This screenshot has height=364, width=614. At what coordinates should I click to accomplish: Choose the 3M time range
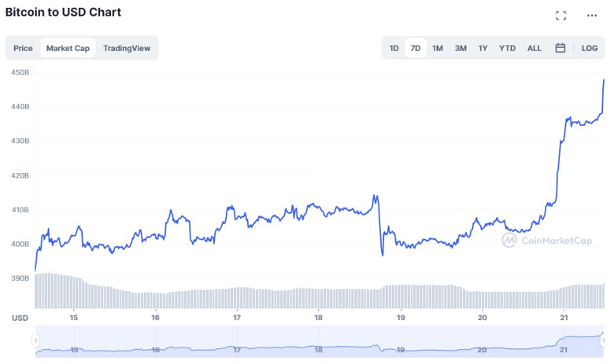(460, 48)
